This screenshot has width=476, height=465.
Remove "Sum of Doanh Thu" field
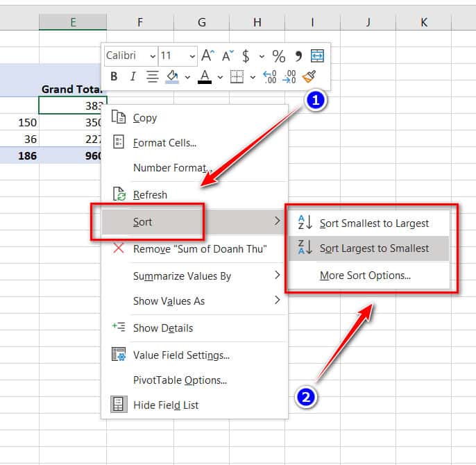pyautogui.click(x=194, y=248)
